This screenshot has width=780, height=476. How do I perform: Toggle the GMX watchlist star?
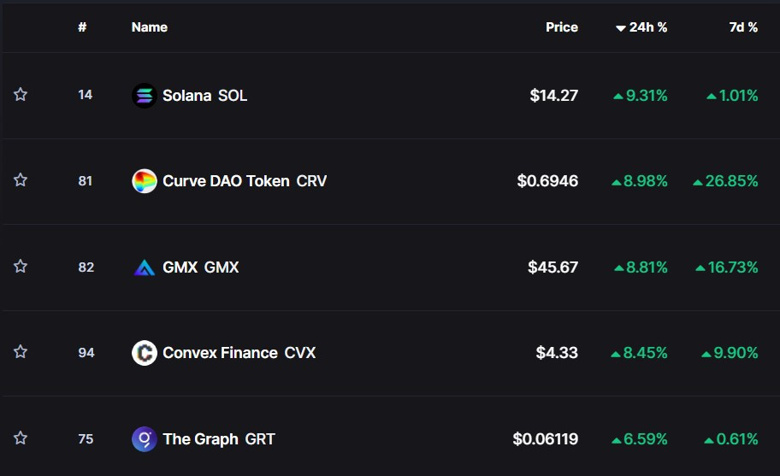tap(20, 267)
